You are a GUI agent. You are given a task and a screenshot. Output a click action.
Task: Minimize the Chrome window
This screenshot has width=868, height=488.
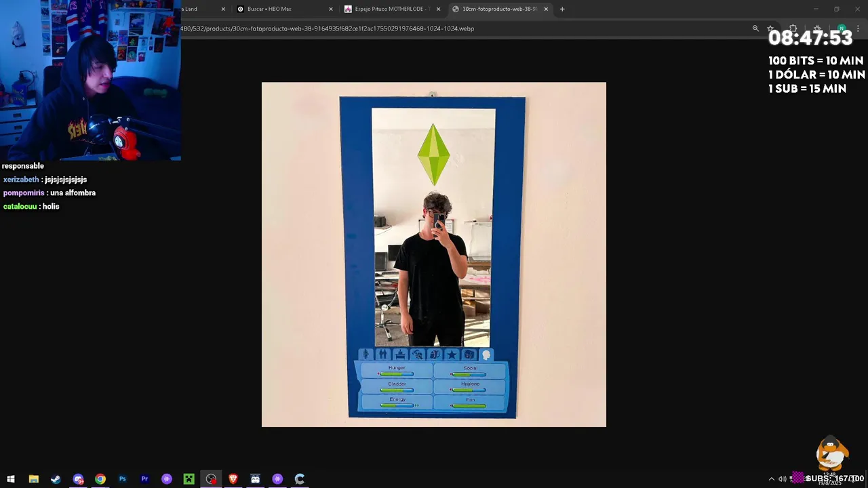(816, 9)
